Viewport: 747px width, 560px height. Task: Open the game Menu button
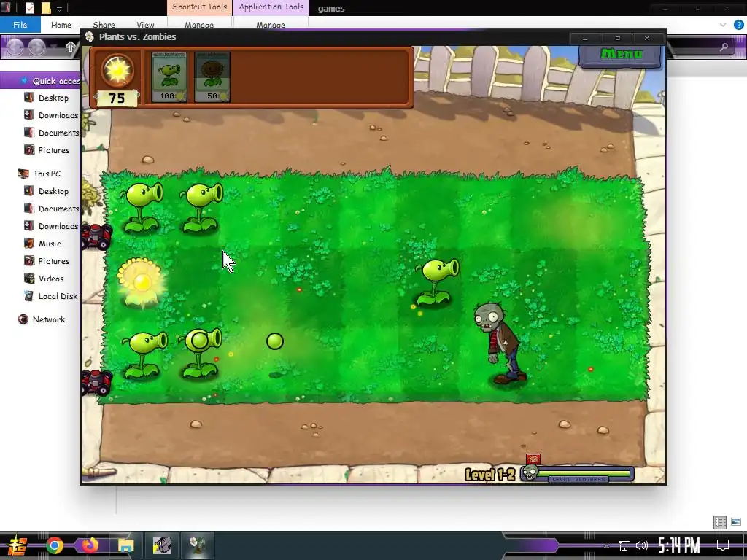621,55
